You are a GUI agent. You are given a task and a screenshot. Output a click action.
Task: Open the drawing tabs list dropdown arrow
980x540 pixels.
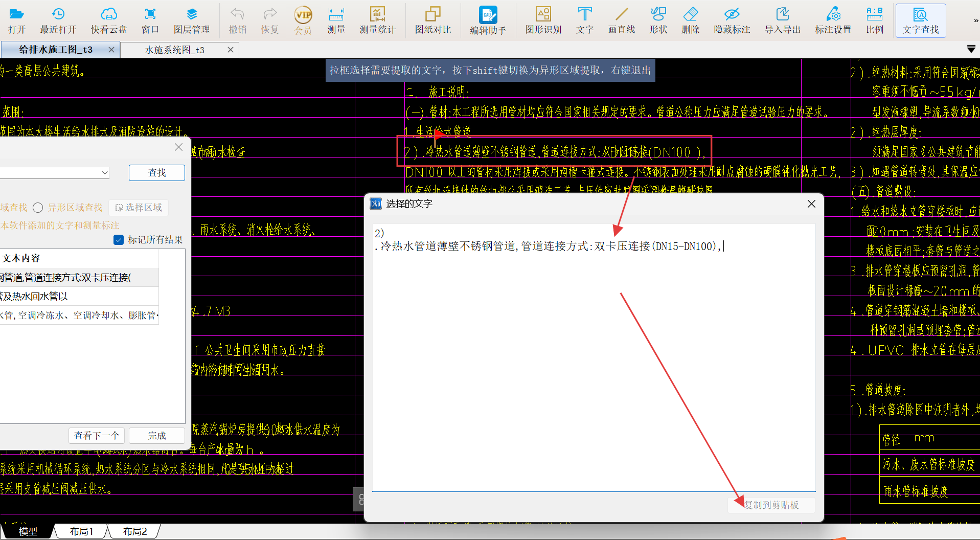(971, 49)
